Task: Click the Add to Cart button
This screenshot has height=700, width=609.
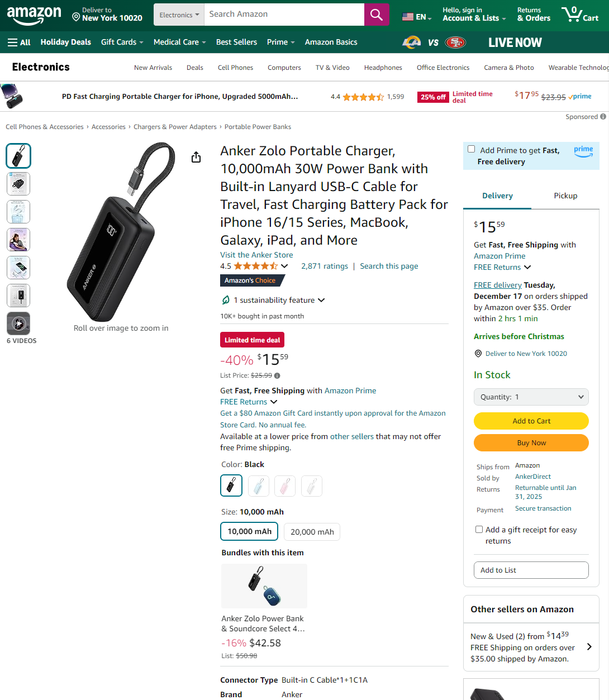Action: click(x=531, y=421)
